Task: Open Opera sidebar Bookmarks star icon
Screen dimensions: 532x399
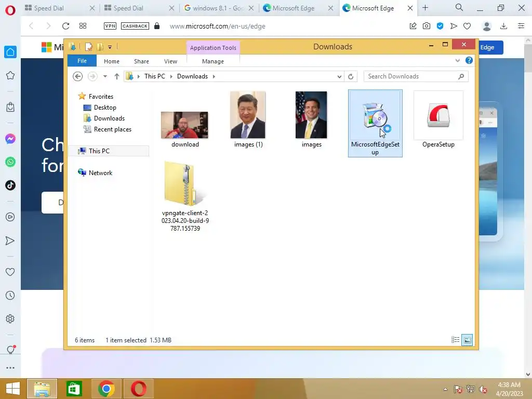Action: coord(10,75)
